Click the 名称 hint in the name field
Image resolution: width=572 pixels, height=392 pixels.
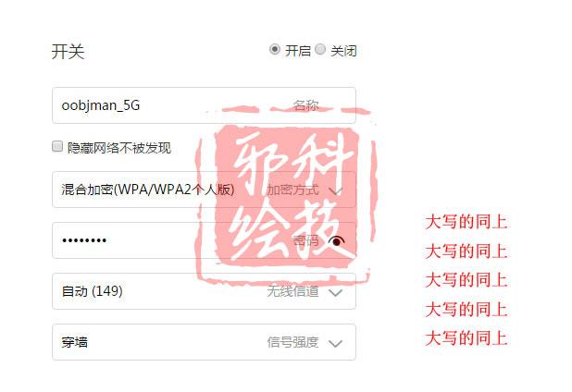coord(305,105)
